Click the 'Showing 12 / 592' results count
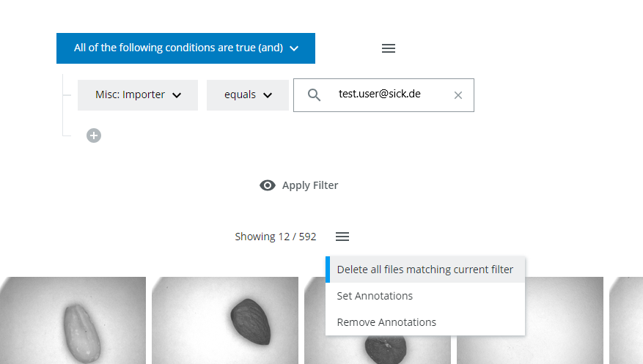 pos(276,237)
